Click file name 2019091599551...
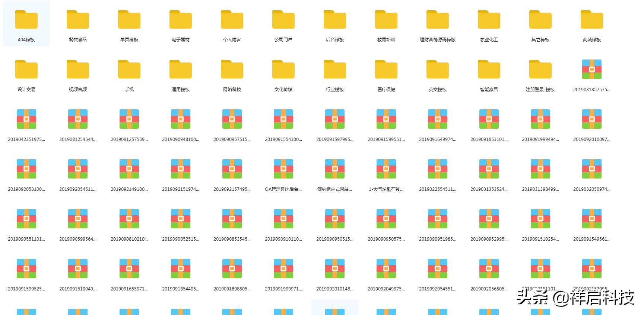 (x=386, y=139)
